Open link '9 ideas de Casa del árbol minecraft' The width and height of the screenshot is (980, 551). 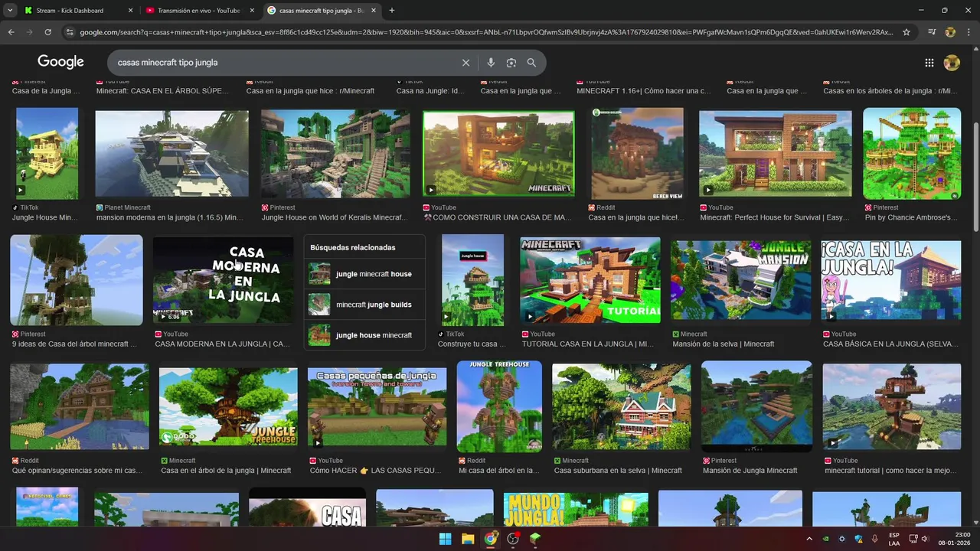[x=75, y=344]
